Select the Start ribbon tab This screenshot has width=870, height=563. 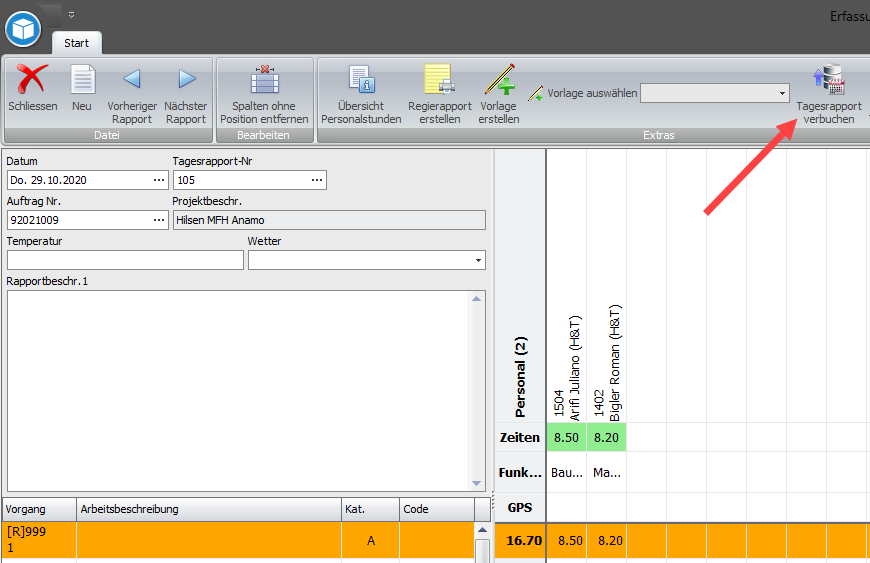point(77,43)
